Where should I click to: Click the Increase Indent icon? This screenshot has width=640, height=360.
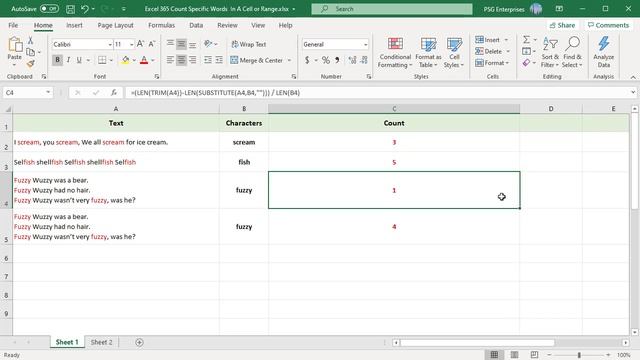(x=219, y=60)
